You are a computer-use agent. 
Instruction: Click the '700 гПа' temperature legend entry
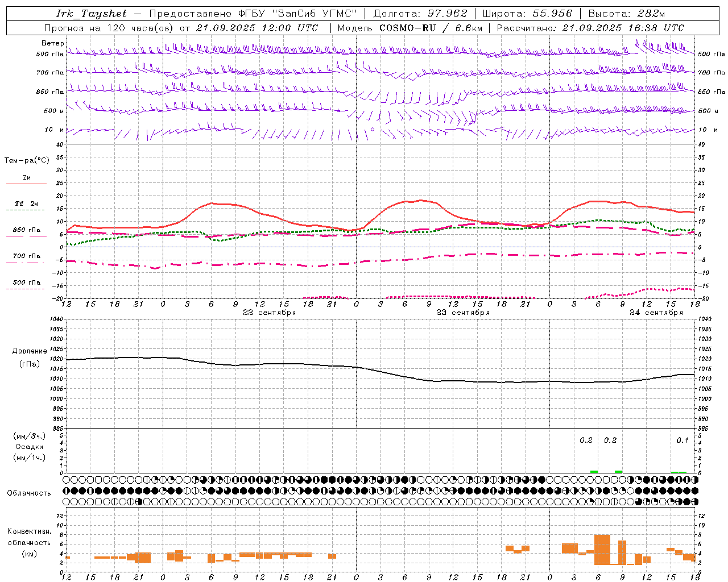coord(27,256)
